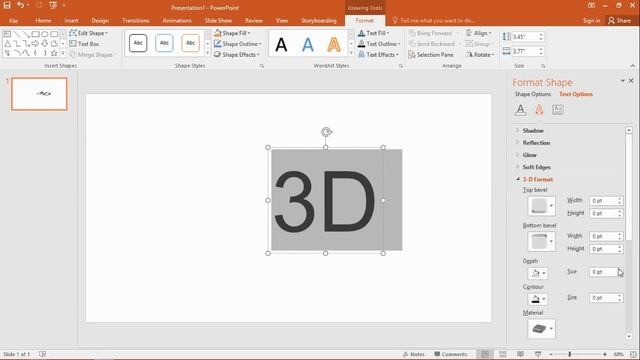Open Text Fill dropdown

pos(373,33)
